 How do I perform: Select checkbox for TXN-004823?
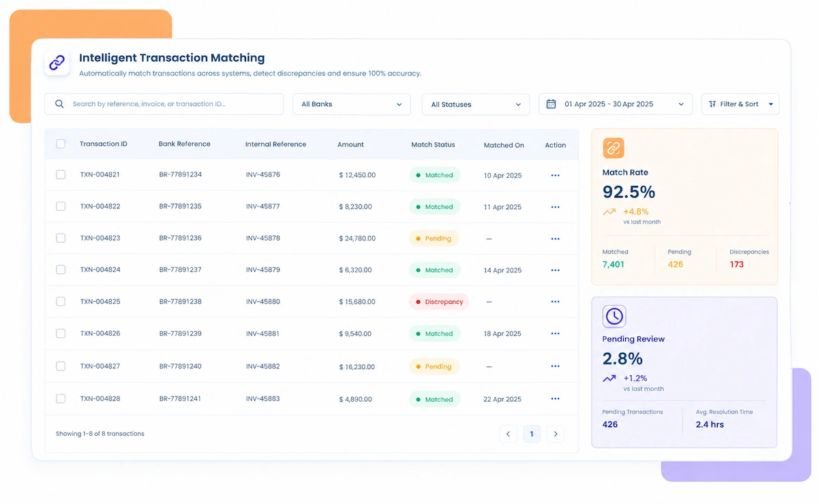[61, 238]
